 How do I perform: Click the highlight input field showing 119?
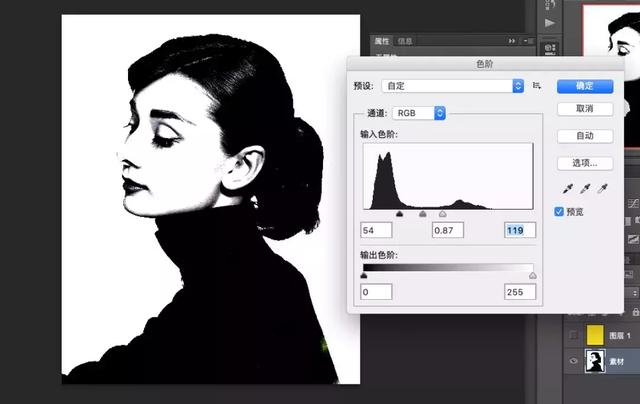pyautogui.click(x=520, y=230)
